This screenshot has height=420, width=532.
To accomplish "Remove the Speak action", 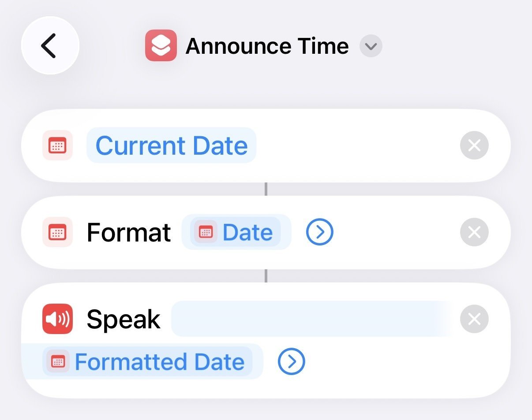I will 474,319.
